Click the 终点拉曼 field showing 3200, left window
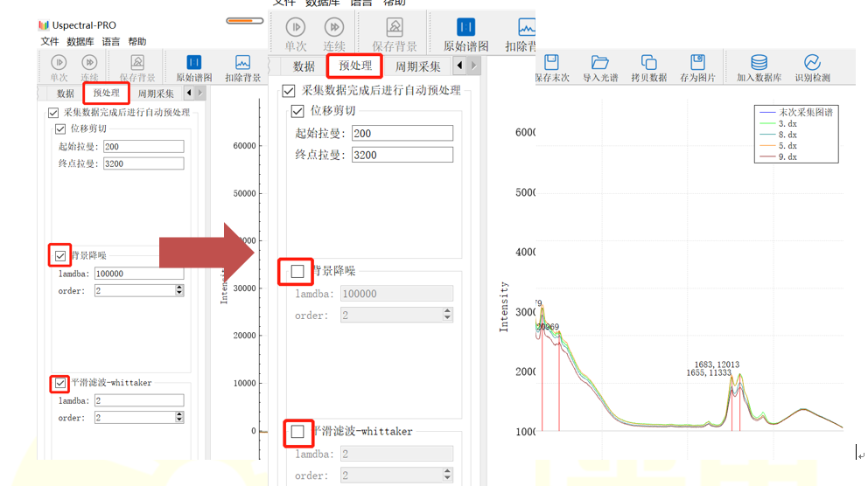The image size is (868, 486). coord(143,163)
